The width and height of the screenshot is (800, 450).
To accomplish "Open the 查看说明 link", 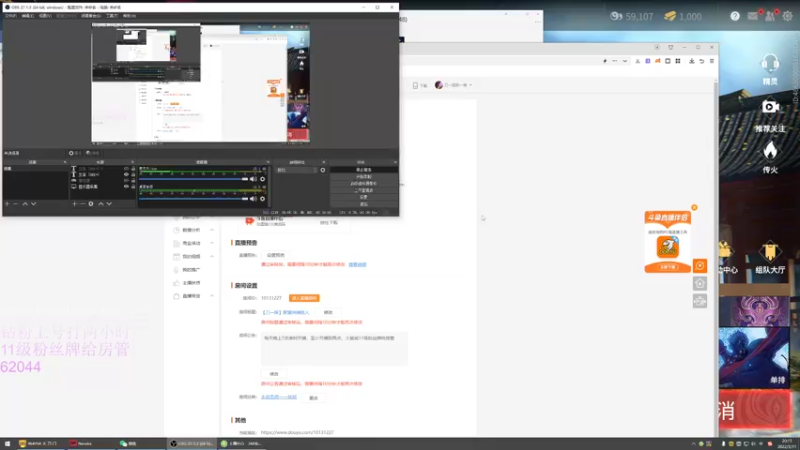I will (357, 265).
